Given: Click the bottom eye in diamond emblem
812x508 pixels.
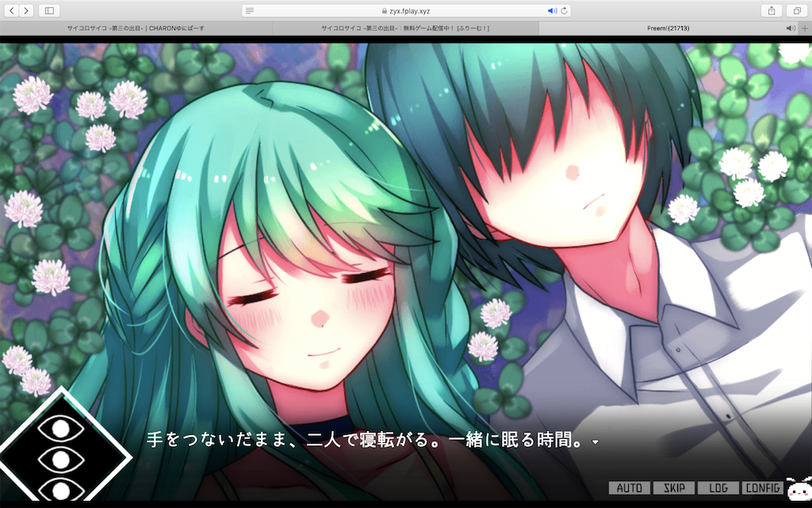Looking at the screenshot, I should tap(60, 489).
